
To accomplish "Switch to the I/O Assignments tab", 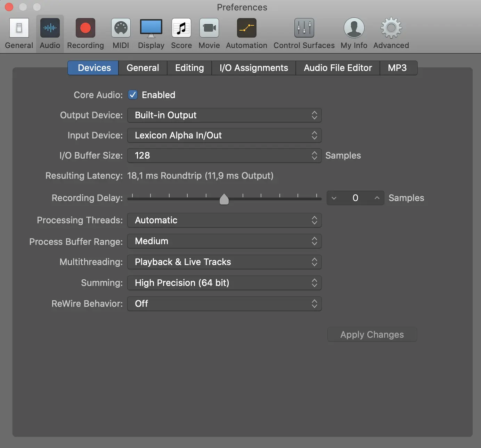I will 254,68.
